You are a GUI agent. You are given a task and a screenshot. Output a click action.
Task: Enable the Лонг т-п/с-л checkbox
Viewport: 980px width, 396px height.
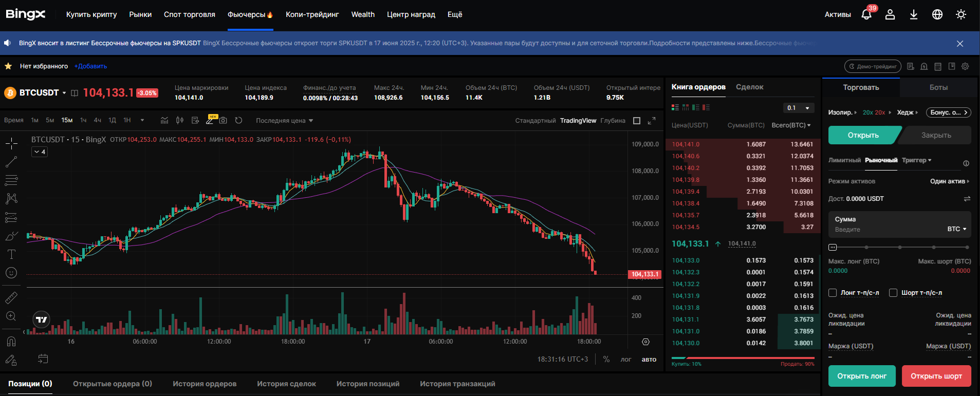tap(833, 293)
